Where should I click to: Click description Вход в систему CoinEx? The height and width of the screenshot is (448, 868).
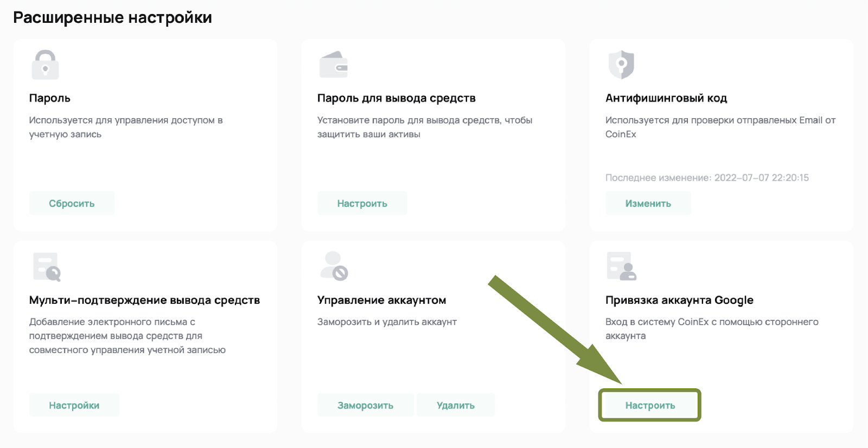(712, 329)
